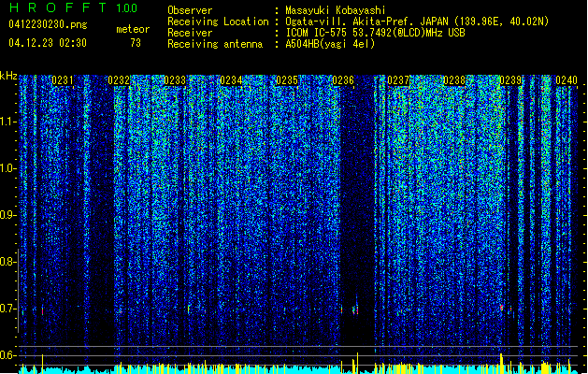
Task: Click the red meteor echo just before 0231
Action: point(42,311)
